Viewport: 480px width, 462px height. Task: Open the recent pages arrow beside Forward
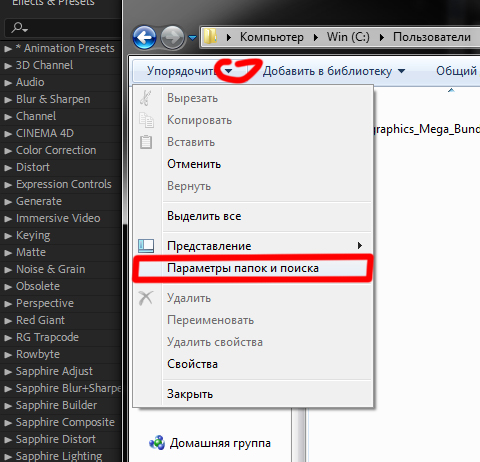(x=192, y=38)
